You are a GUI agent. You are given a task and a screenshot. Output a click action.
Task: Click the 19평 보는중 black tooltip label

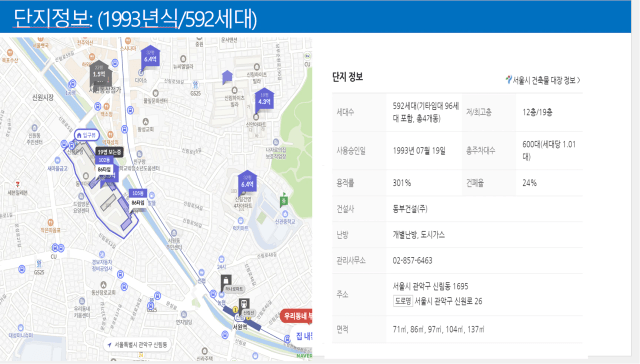tap(109, 152)
